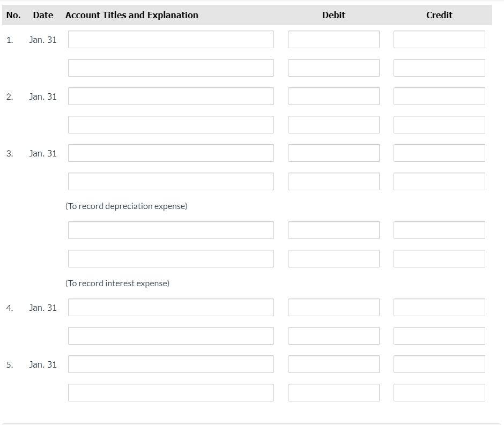Click entry 5's last debit field
The width and height of the screenshot is (504, 425).
(333, 392)
